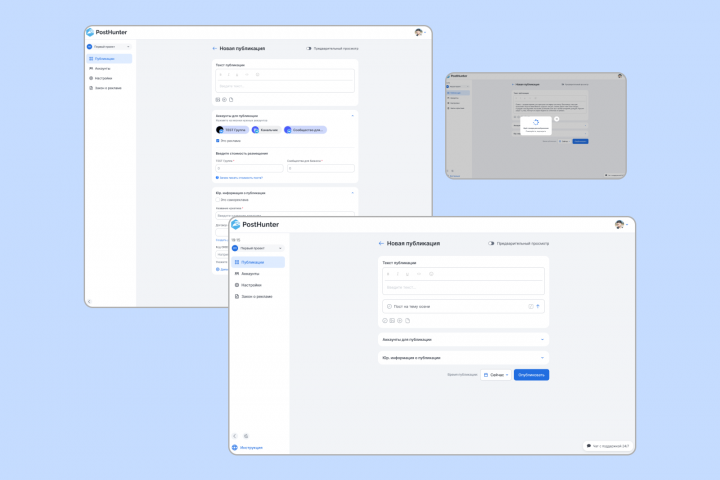The image size is (720, 480).
Task: Click the blue publish button in the small right window
Action: coord(580,141)
